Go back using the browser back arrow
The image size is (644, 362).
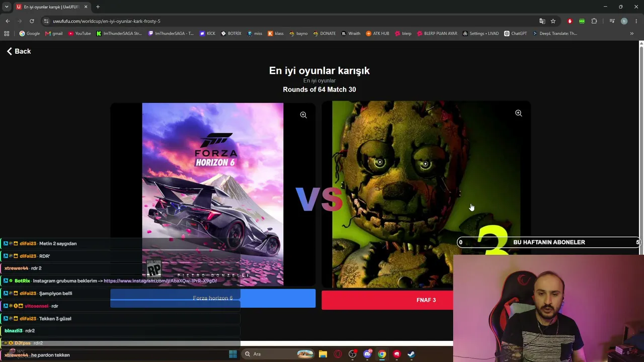click(8, 21)
